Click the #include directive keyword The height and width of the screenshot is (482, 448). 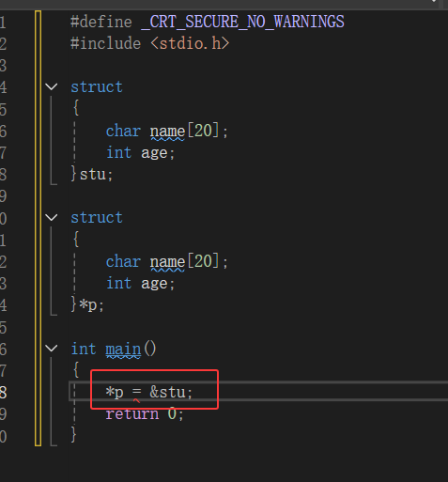click(x=105, y=43)
